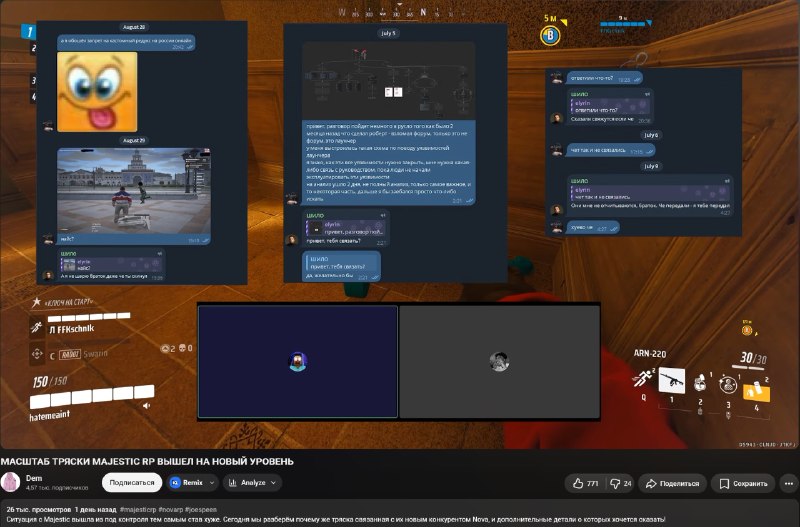
Task: Click the 150/150 health bar
Action: 92,396
